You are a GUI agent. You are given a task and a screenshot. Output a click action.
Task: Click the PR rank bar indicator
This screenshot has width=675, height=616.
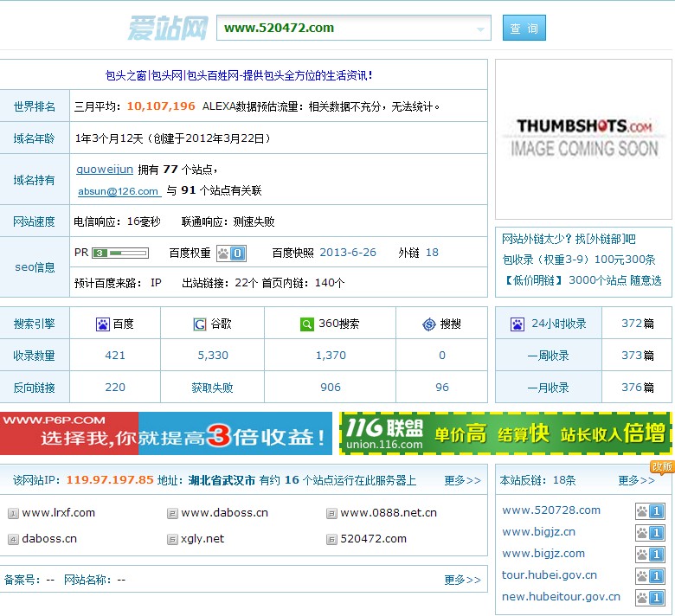tap(120, 253)
